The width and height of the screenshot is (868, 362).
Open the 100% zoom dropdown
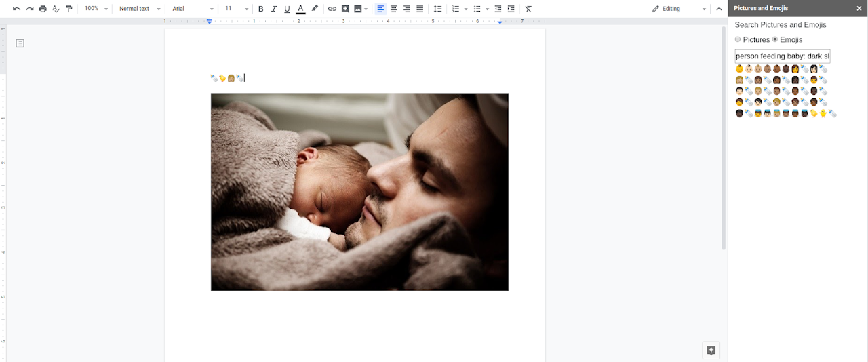point(96,9)
